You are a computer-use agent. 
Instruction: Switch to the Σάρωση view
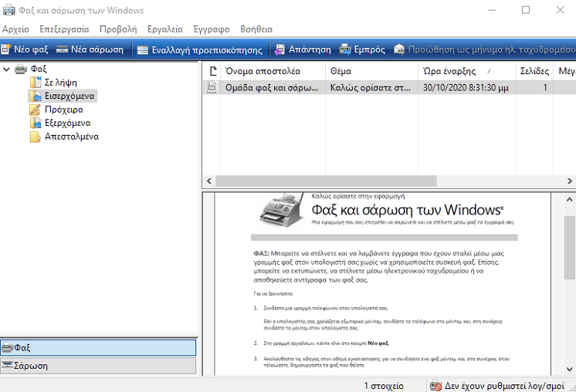tap(98, 366)
